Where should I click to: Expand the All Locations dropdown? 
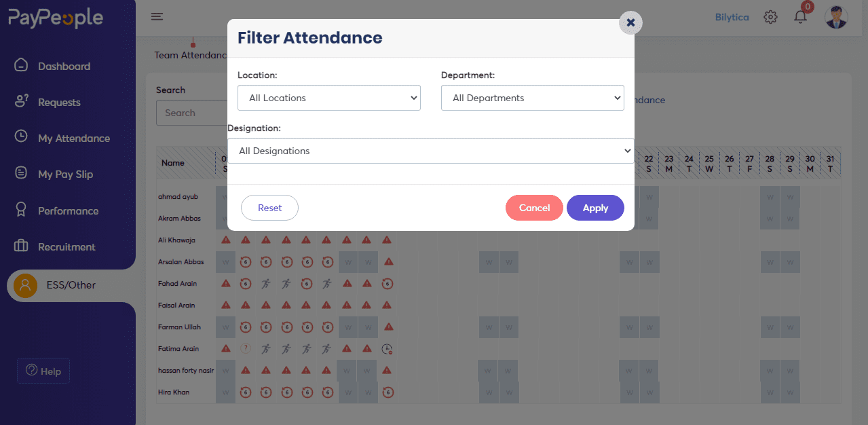[x=329, y=98]
